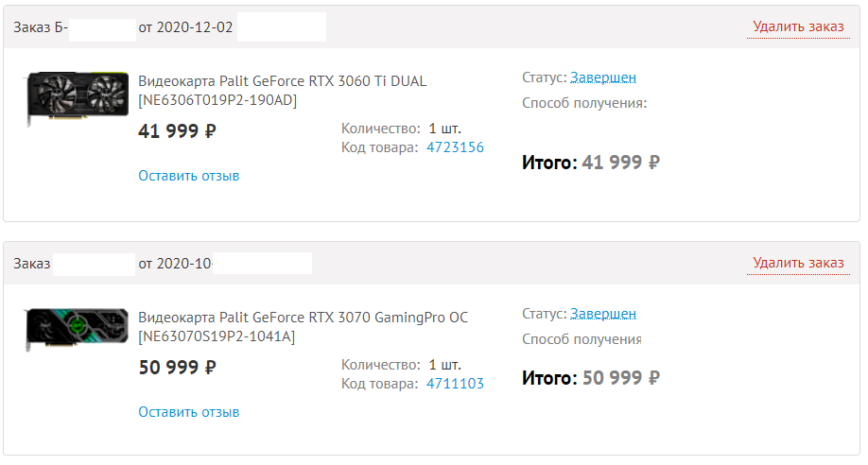The height and width of the screenshot is (465, 868).
Task: Click the 1 шт. quantity for the RTX 3070
Action: [444, 364]
